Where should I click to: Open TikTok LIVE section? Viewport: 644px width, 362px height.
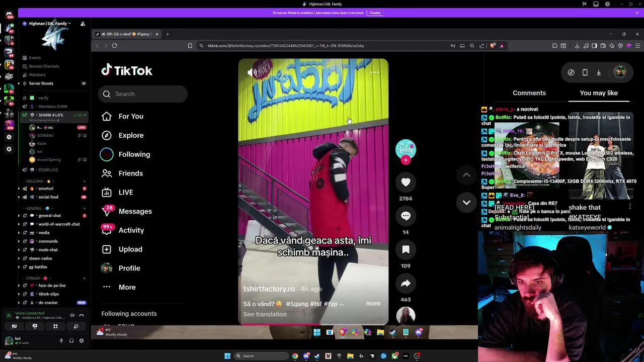click(x=126, y=192)
